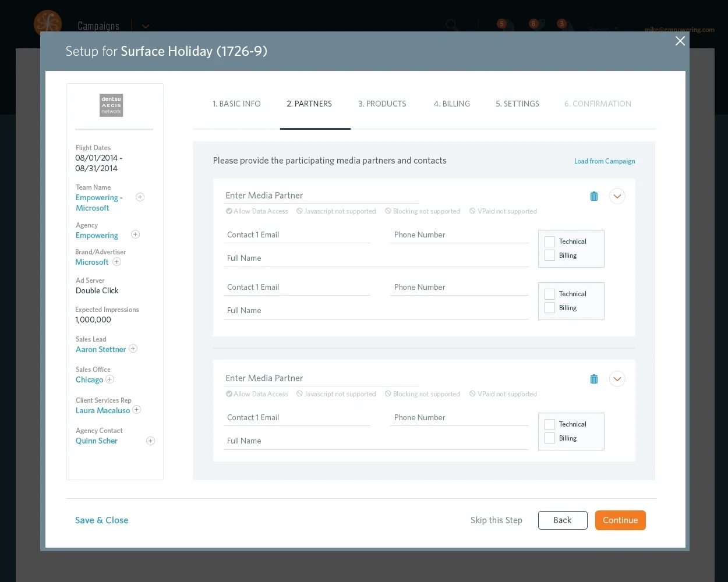Click Skip this Step
728x582 pixels.
coord(496,520)
